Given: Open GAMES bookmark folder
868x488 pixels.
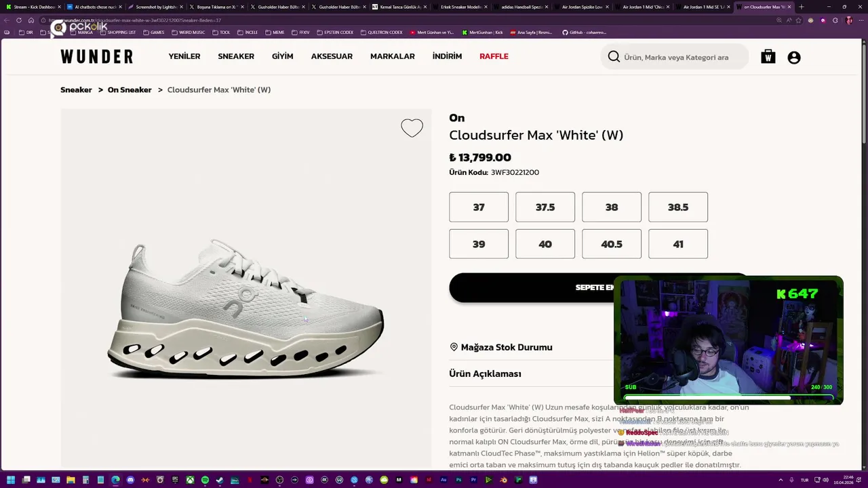Looking at the screenshot, I should tap(153, 32).
